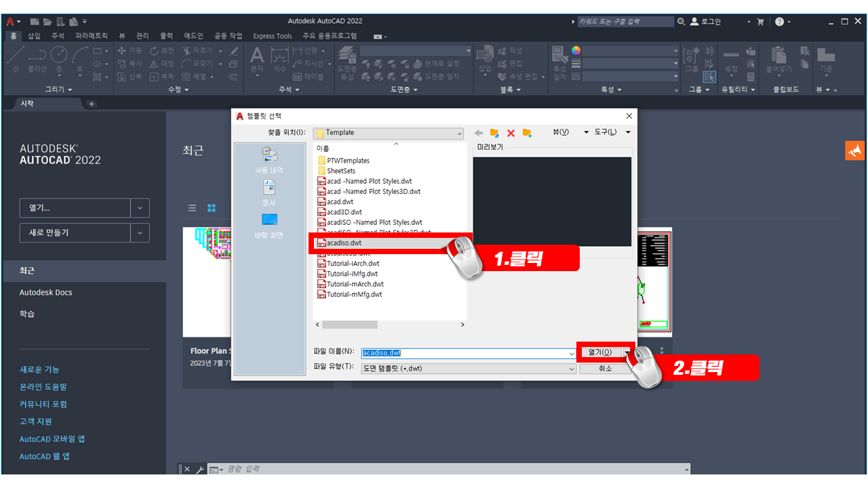
Task: Click the Fillet (모깎기) tool
Action: pyautogui.click(x=197, y=64)
